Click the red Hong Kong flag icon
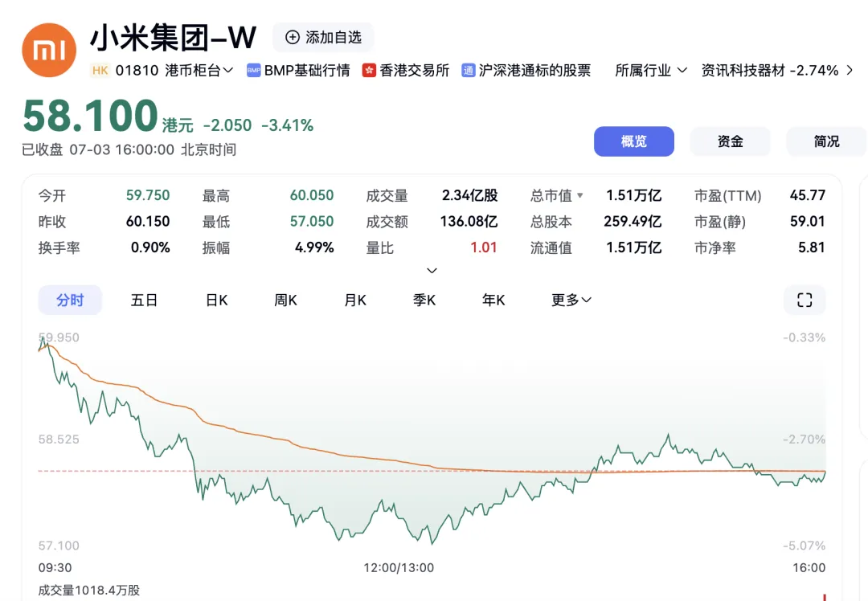Viewport: 868px width, 601px height. click(369, 70)
